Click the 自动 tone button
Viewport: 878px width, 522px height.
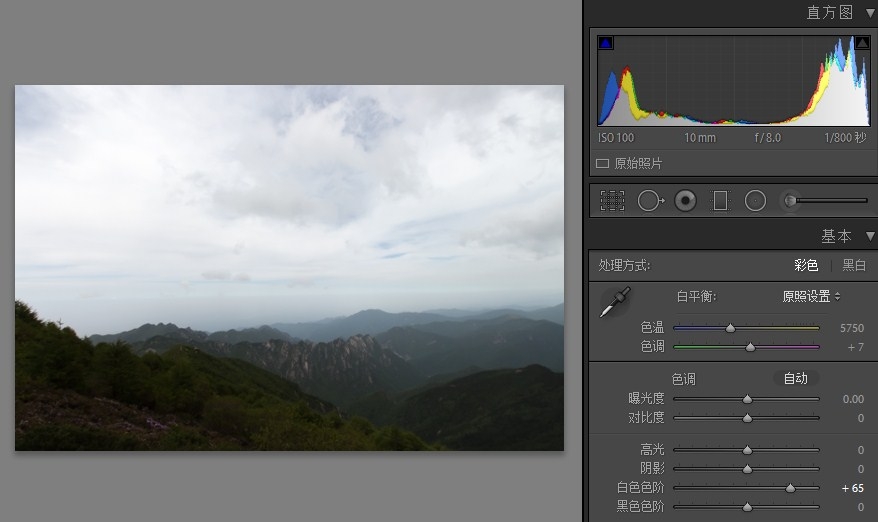tap(795, 379)
